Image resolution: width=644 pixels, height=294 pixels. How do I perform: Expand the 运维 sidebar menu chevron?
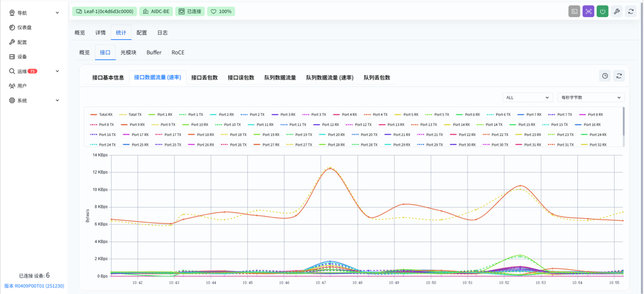click(58, 71)
